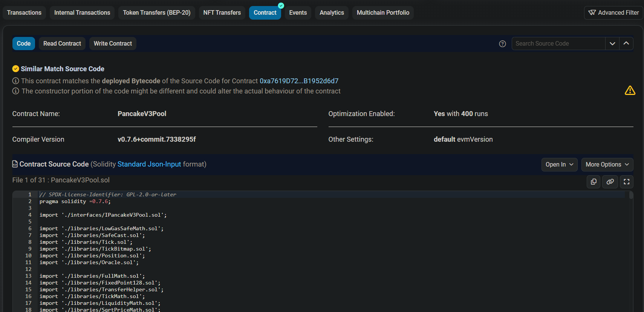Click the code editor vertical scrollbar
644x312 pixels.
631,195
